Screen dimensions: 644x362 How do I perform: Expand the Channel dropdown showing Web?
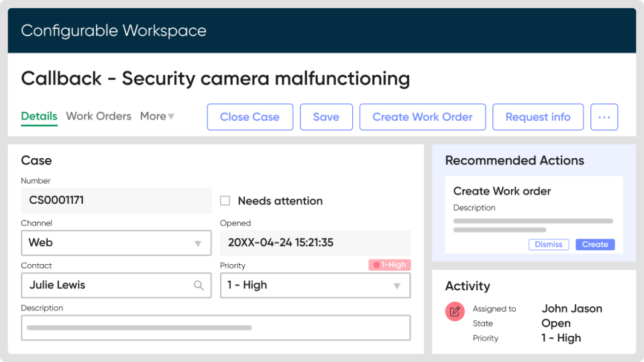[197, 243]
